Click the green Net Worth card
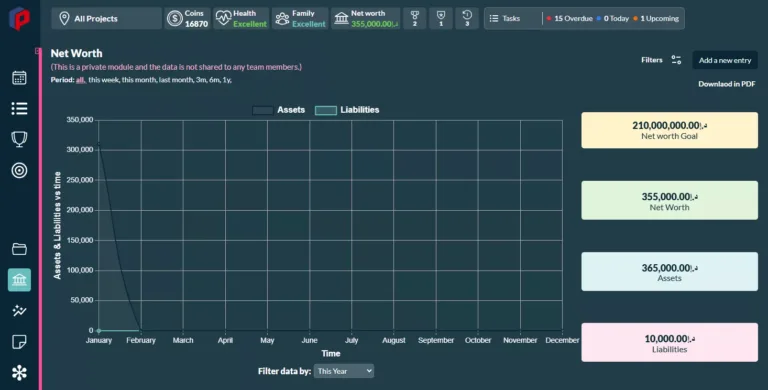Screen dimensions: 768x390 tap(669, 200)
